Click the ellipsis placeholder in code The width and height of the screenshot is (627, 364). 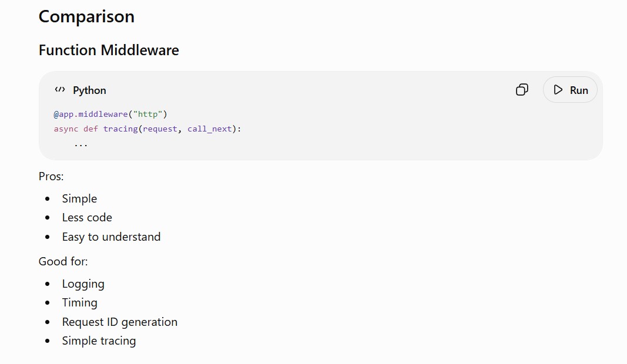[81, 144]
